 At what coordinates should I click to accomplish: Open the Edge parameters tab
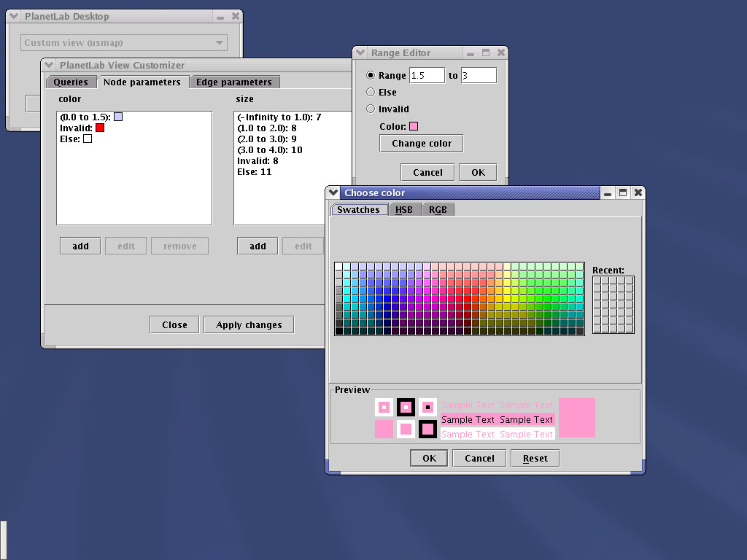[x=233, y=82]
